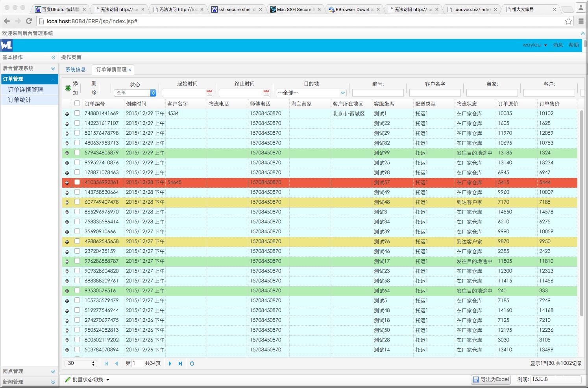This screenshot has height=388, width=588.
Task: Click the green add order icon
Action: [x=68, y=88]
